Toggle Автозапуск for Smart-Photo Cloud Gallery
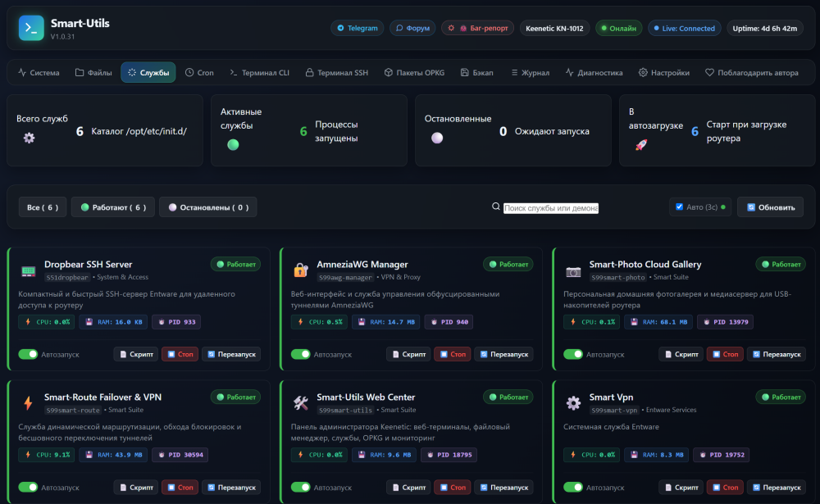This screenshot has width=820, height=504. pyautogui.click(x=573, y=354)
